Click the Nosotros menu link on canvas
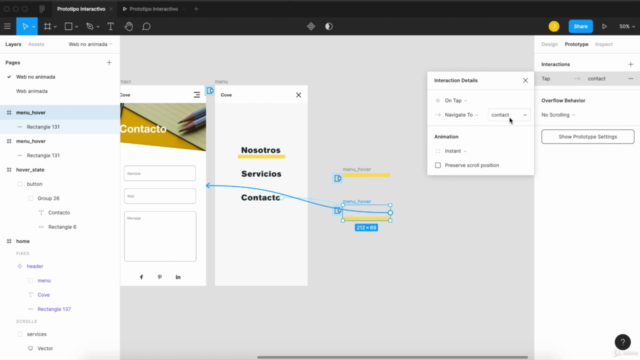The width and height of the screenshot is (640, 360). pyautogui.click(x=261, y=150)
